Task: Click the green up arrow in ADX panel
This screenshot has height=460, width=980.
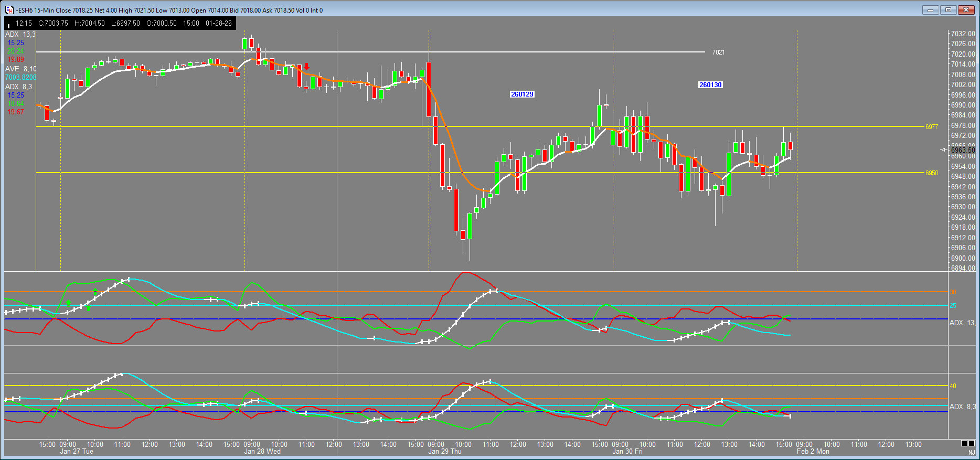Action: click(x=68, y=303)
